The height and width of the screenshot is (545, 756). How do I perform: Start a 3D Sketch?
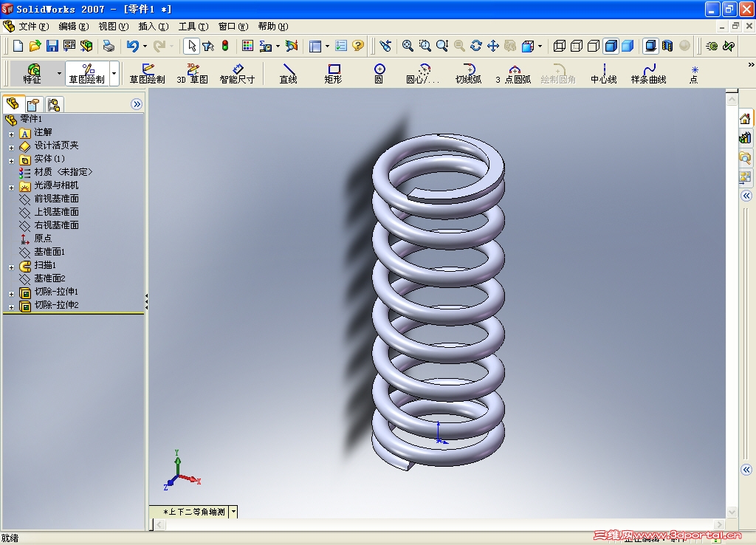193,73
